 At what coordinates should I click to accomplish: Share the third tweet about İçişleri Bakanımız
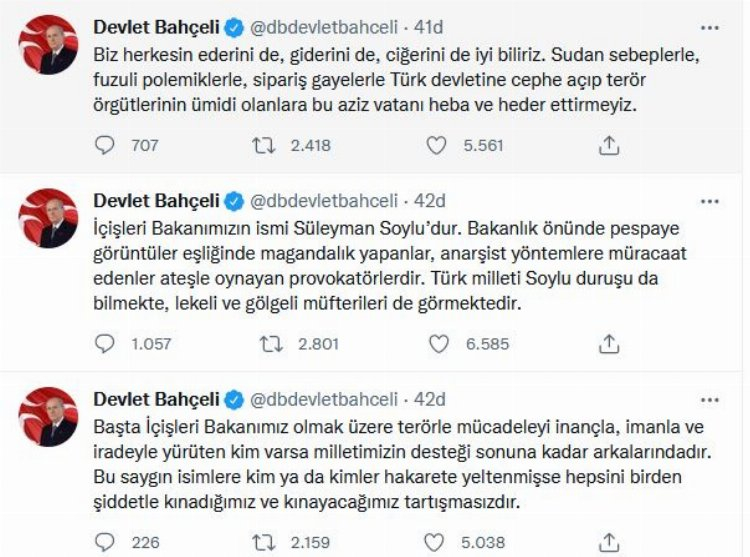(x=608, y=543)
